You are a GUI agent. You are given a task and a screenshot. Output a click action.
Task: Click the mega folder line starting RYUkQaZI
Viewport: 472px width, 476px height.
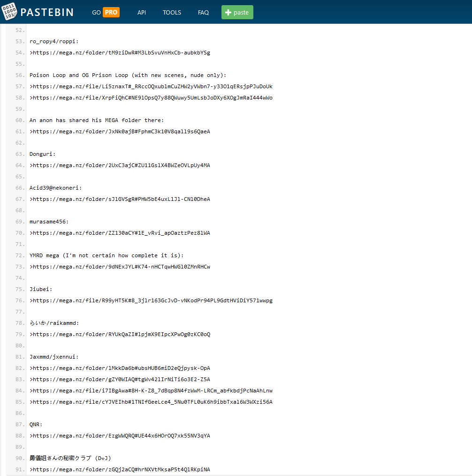pos(120,334)
